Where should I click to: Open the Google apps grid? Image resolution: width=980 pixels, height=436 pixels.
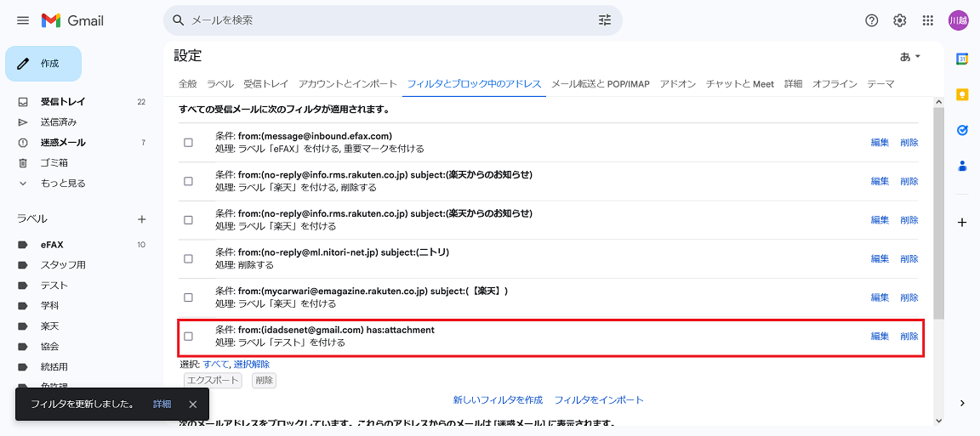point(928,20)
